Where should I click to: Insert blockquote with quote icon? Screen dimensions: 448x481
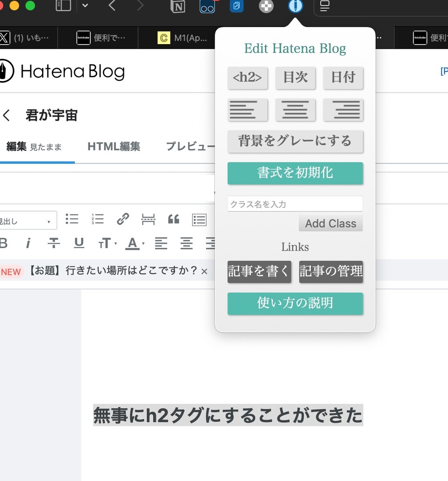(x=174, y=219)
